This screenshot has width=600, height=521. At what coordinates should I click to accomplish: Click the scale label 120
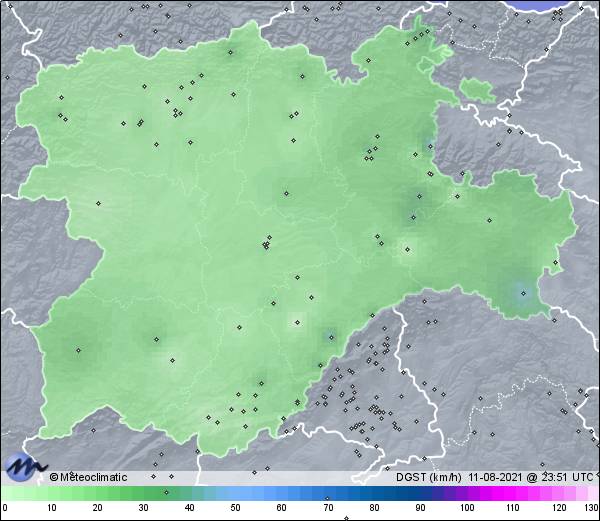click(559, 508)
